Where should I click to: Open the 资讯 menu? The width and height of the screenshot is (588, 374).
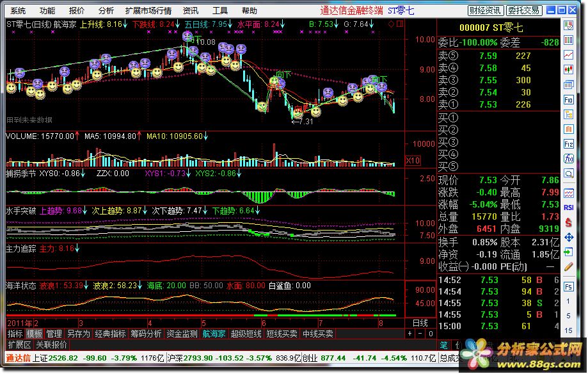[x=191, y=10]
